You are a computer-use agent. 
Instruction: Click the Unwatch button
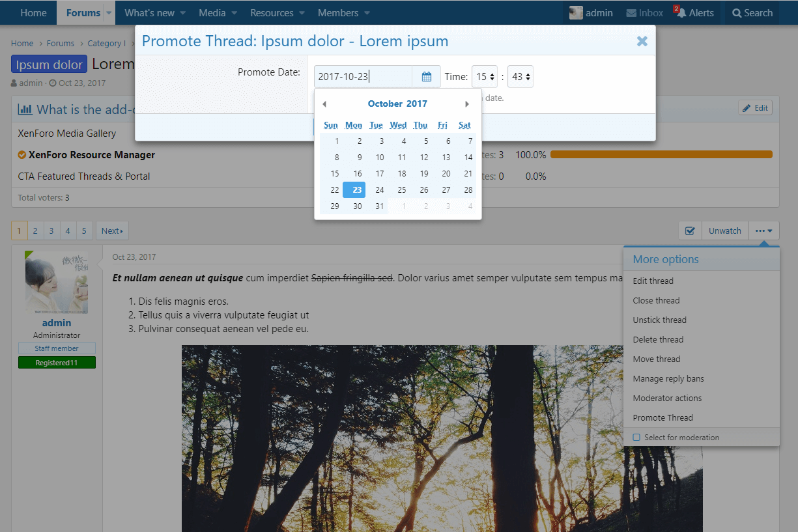point(724,231)
